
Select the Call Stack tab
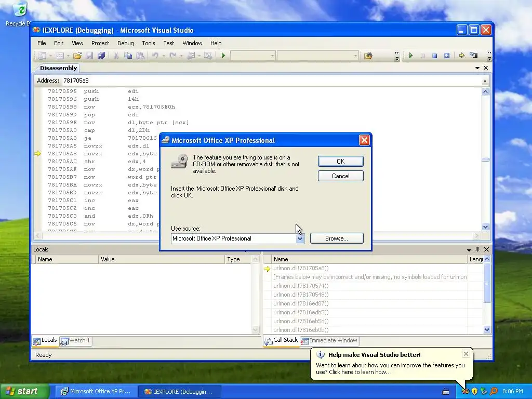(281, 340)
